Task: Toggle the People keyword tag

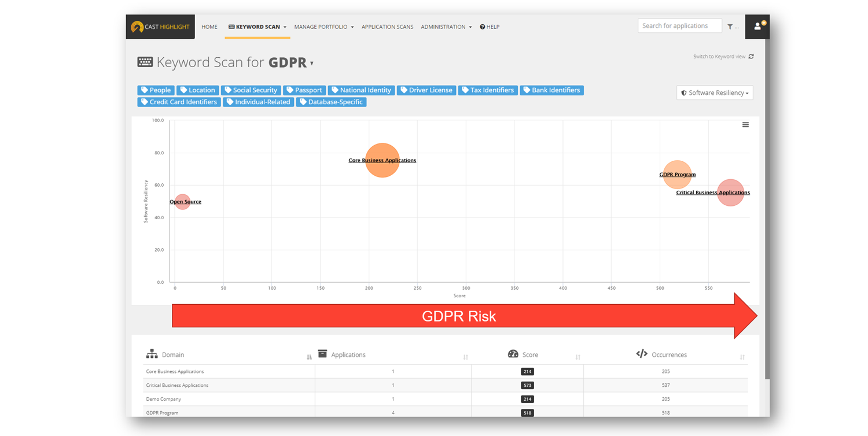Action: [156, 90]
